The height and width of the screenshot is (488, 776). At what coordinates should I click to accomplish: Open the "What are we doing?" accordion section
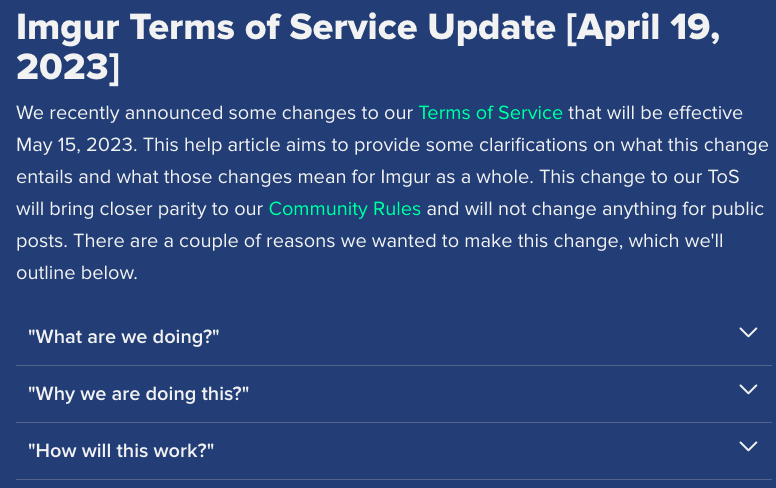(123, 337)
